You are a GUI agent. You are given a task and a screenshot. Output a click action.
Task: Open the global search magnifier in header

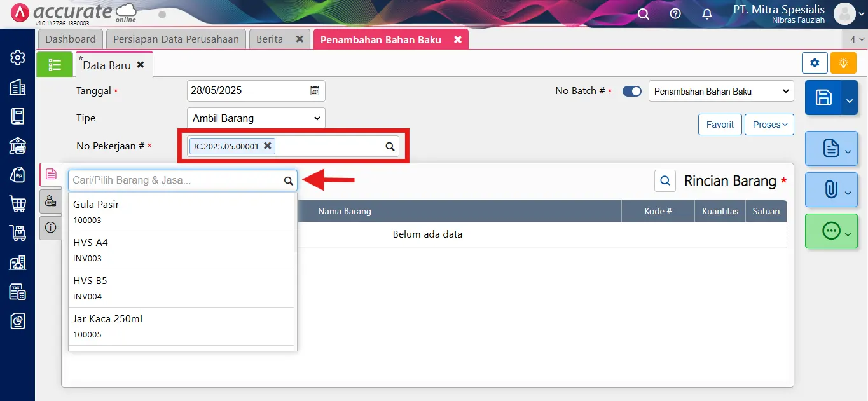pyautogui.click(x=644, y=14)
